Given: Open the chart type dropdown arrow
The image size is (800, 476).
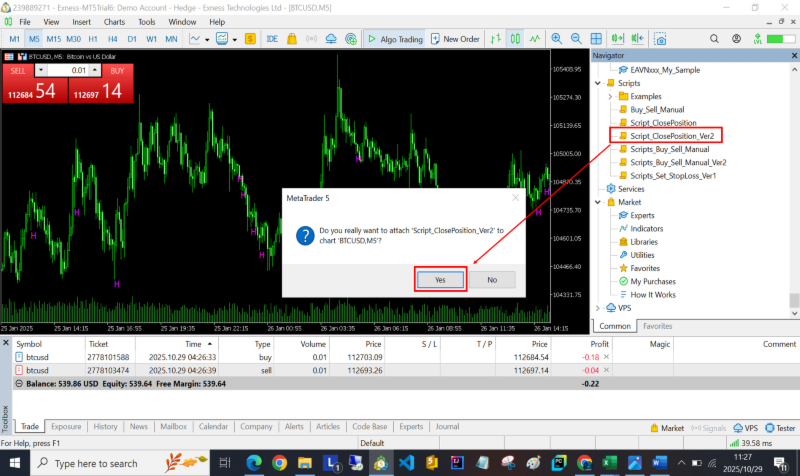Looking at the screenshot, I should point(207,39).
